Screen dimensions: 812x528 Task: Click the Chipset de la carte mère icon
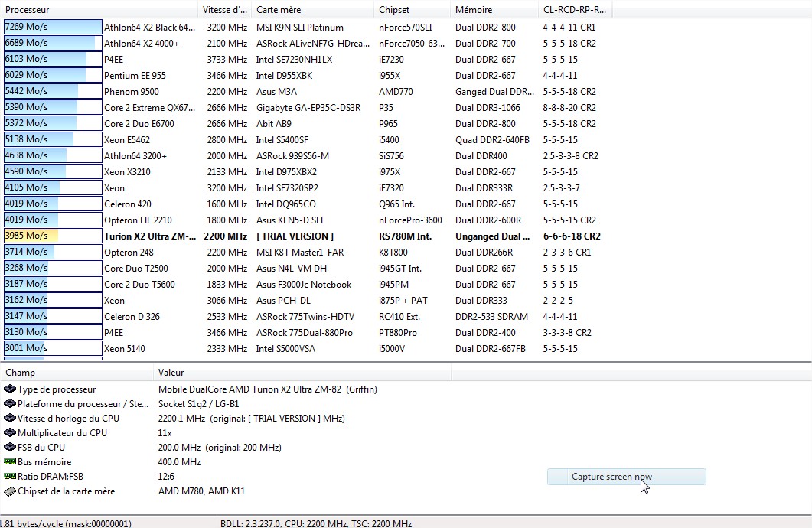[x=9, y=491]
